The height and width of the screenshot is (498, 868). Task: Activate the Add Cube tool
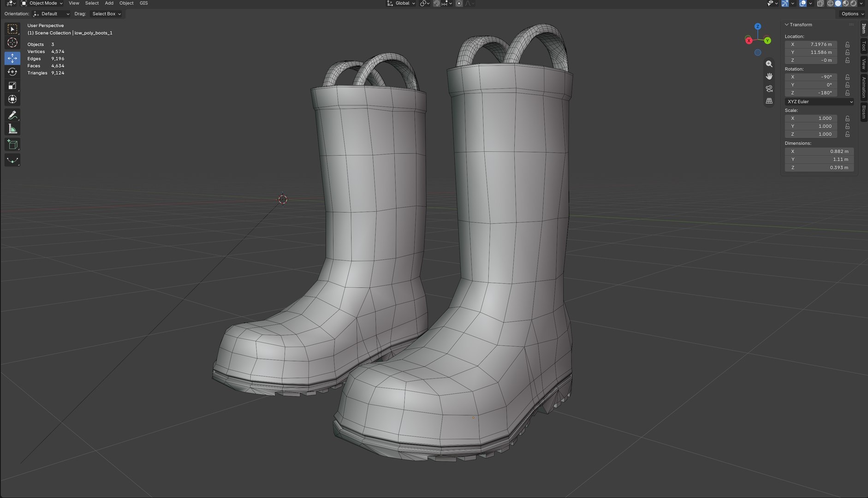(12, 145)
